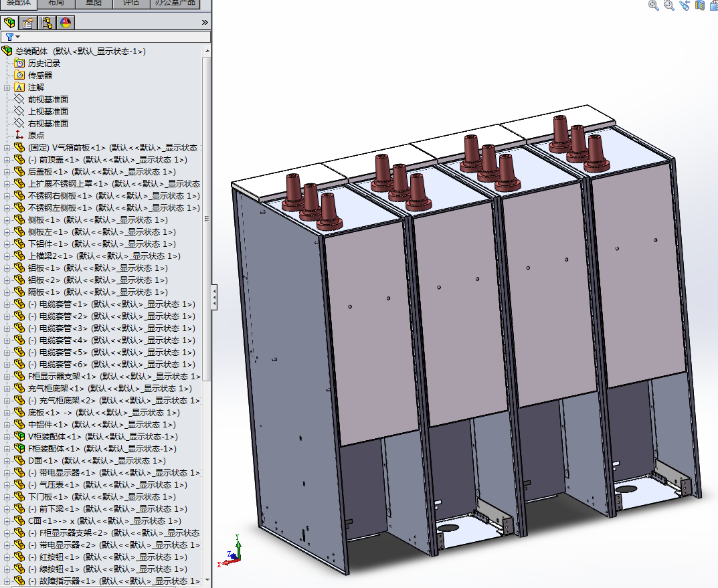The image size is (718, 588).
Task: Click the Section View icon
Action: click(x=700, y=5)
